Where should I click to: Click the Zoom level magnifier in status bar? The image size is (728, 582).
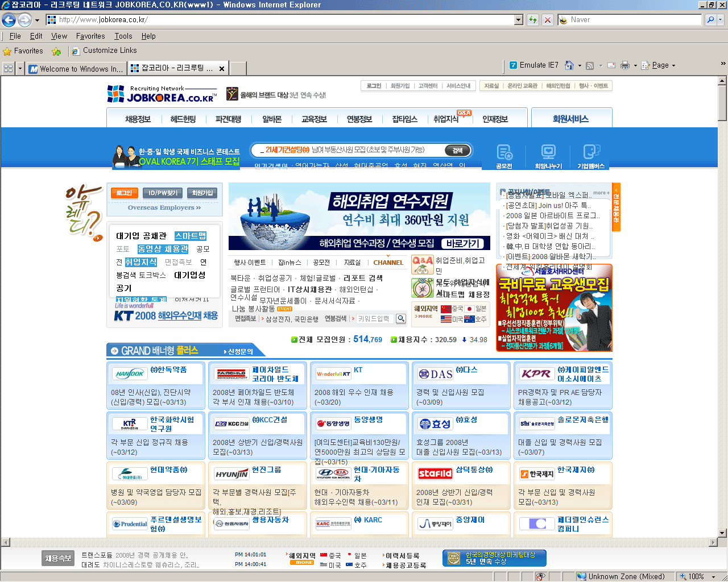click(683, 576)
